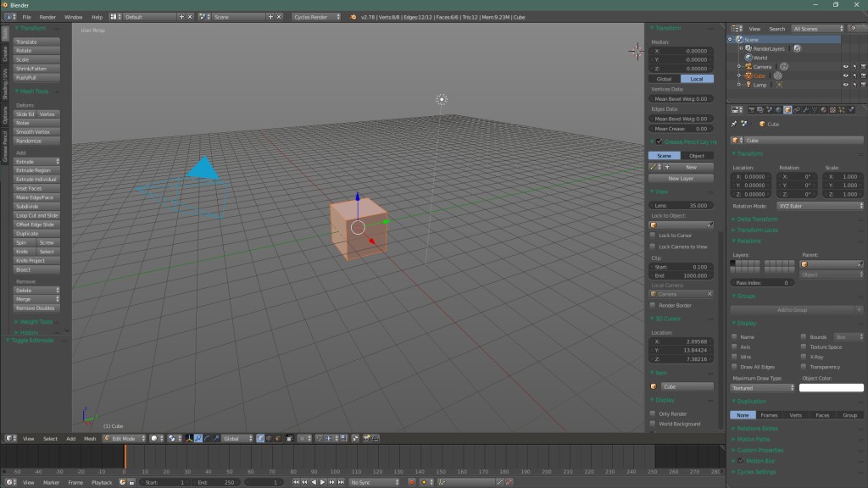Click the New Layer button
The height and width of the screenshot is (488, 868).
681,178
